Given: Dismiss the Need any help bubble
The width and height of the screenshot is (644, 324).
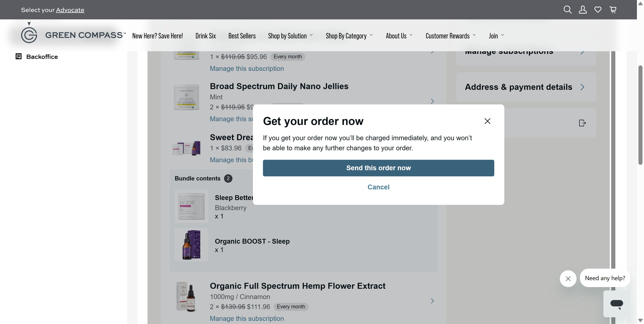Looking at the screenshot, I should (568, 279).
